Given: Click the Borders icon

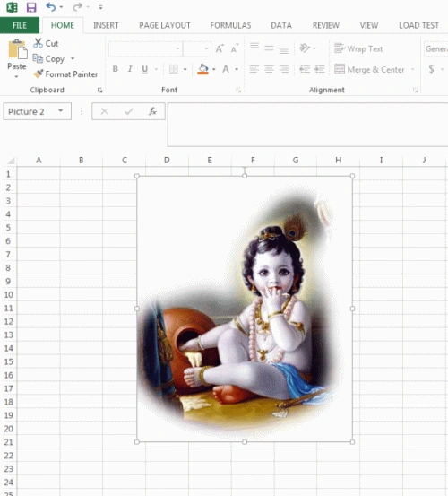Looking at the screenshot, I should (174, 69).
